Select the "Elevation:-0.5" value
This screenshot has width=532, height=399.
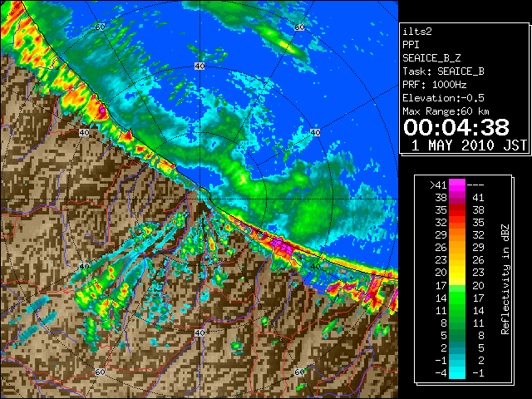pos(443,98)
